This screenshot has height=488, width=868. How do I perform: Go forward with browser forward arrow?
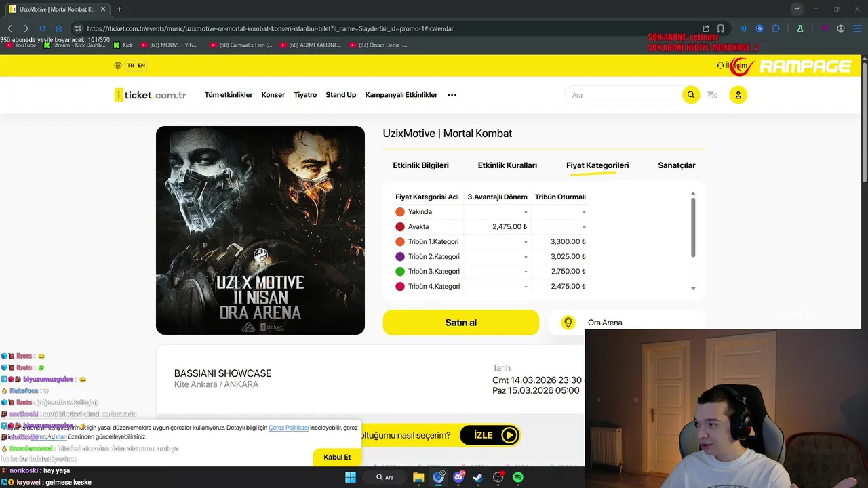click(x=26, y=28)
